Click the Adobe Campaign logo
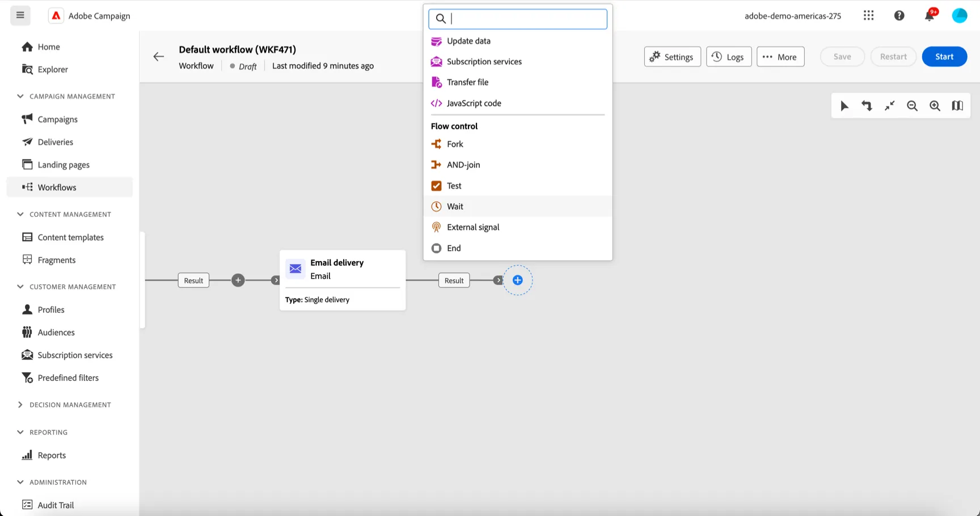The height and width of the screenshot is (516, 980). pos(56,15)
